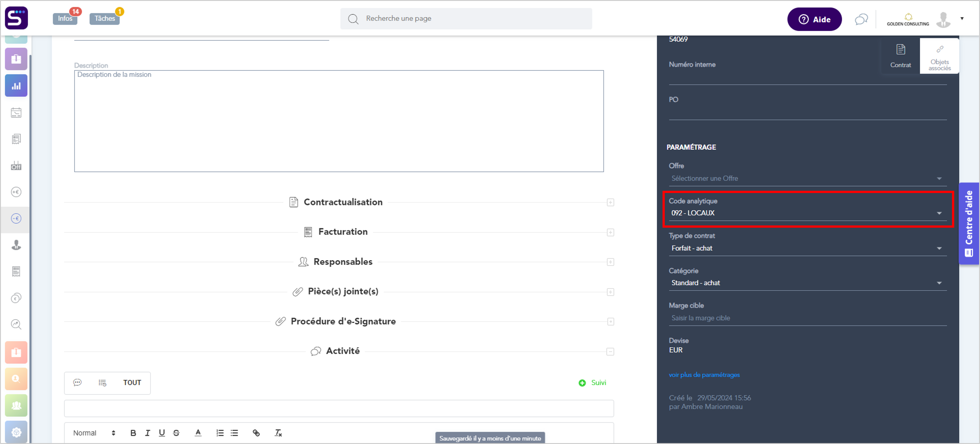Viewport: 980px width, 444px height.
Task: Open the person silhouette sidebar icon
Action: [16, 245]
